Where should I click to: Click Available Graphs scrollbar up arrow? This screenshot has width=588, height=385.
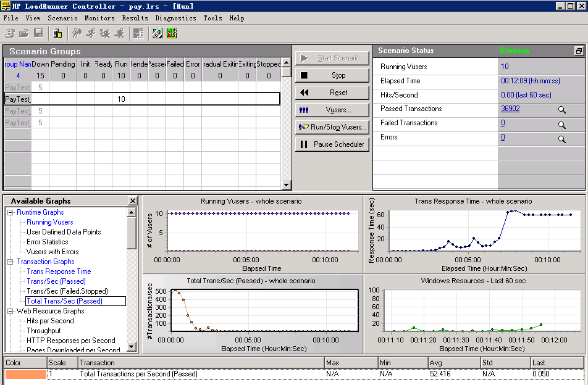(131, 212)
